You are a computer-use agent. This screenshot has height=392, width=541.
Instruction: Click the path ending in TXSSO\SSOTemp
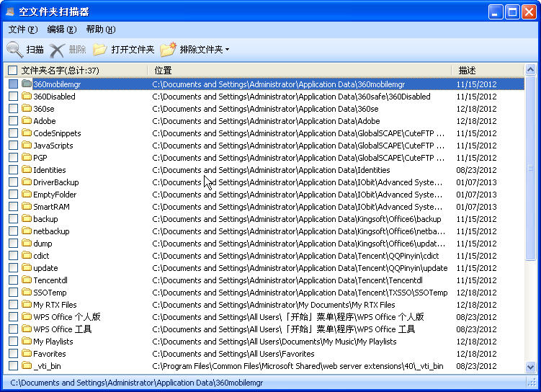[300, 293]
